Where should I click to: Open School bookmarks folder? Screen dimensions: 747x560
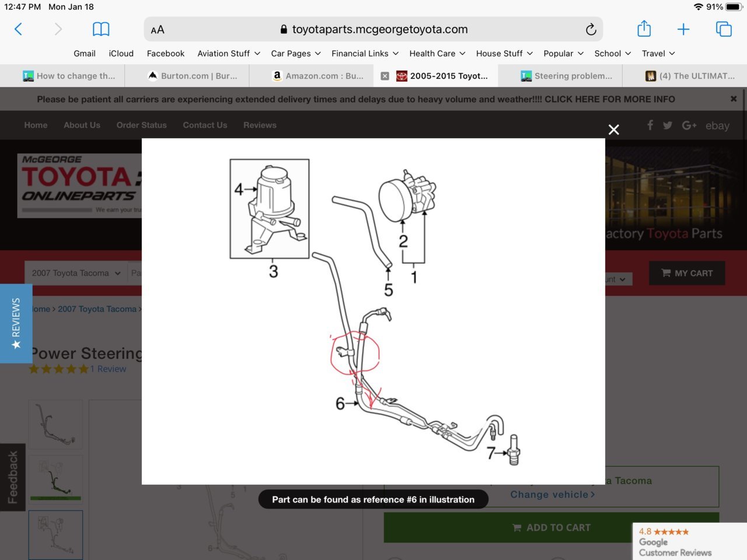(x=612, y=53)
